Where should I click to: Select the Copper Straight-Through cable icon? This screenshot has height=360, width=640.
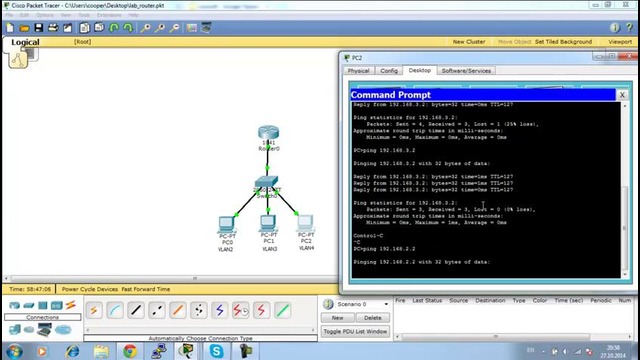point(136,311)
